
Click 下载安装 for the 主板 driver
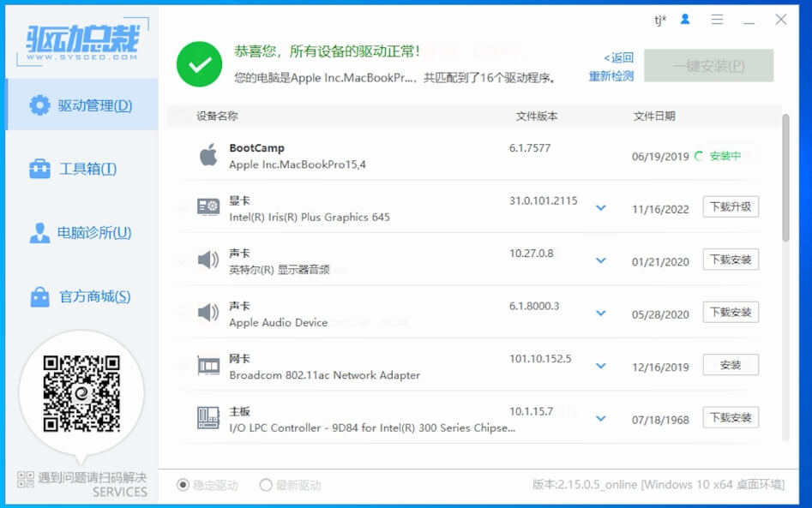[x=731, y=417]
